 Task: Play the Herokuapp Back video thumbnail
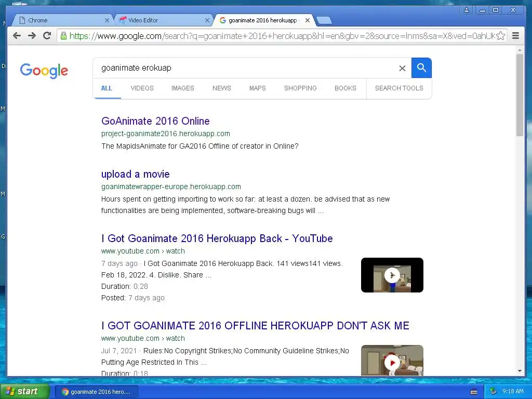392,275
